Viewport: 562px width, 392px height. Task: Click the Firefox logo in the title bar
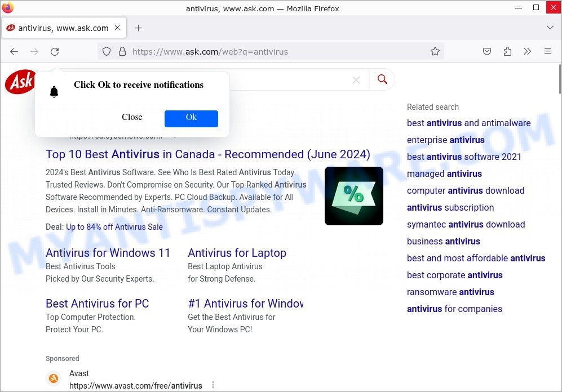7,7
